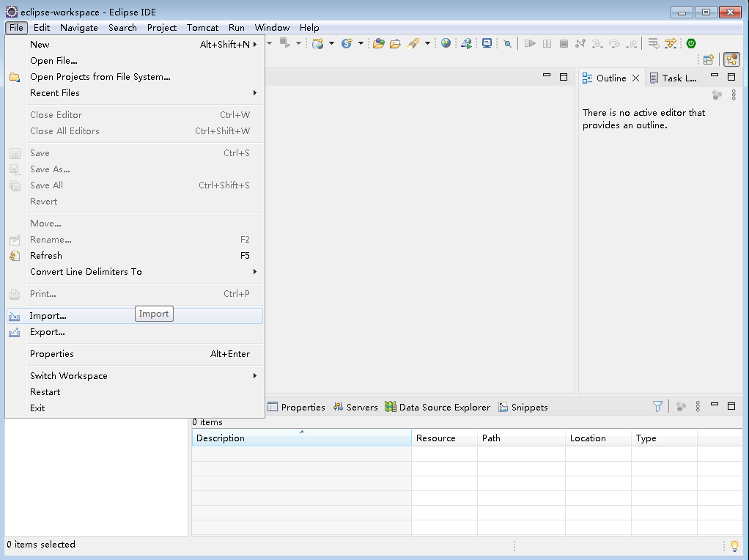
Task: Switch to the Data Source Explorer tab
Action: click(x=438, y=407)
